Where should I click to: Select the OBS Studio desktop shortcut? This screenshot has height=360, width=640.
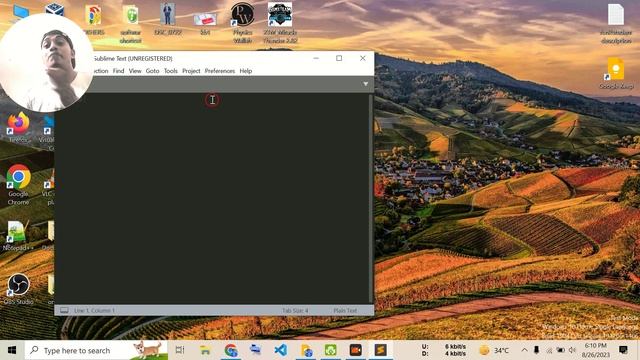pyautogui.click(x=18, y=289)
